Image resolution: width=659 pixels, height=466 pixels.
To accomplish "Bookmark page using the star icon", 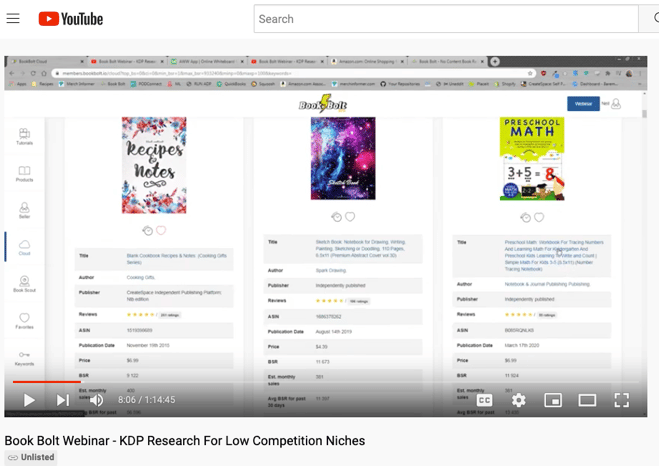I will 530,73.
